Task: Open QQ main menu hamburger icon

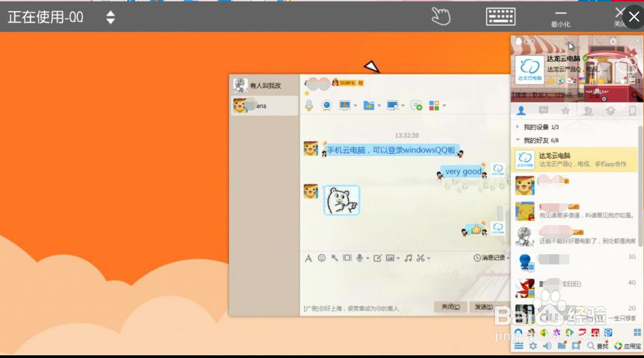Action: [x=519, y=346]
